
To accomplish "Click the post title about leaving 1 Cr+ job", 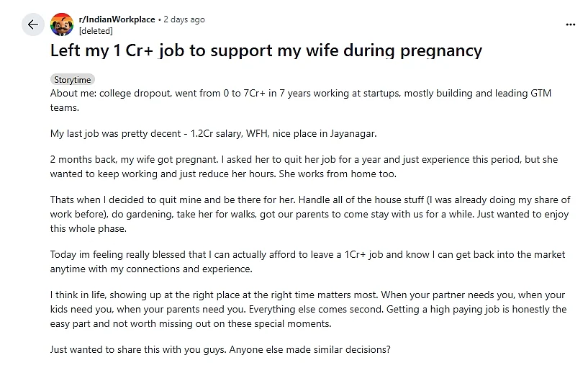I will click(x=266, y=50).
